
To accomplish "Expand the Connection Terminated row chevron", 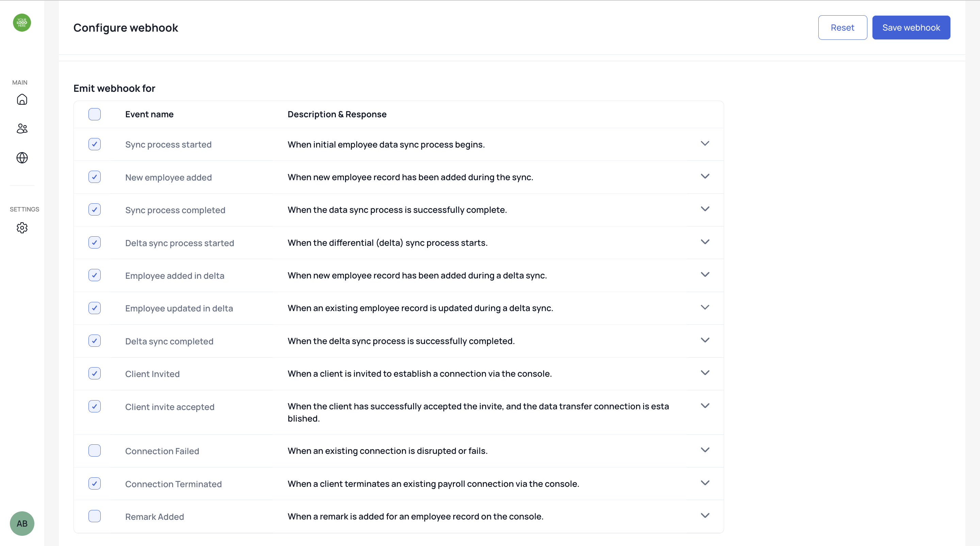I will pos(705,483).
